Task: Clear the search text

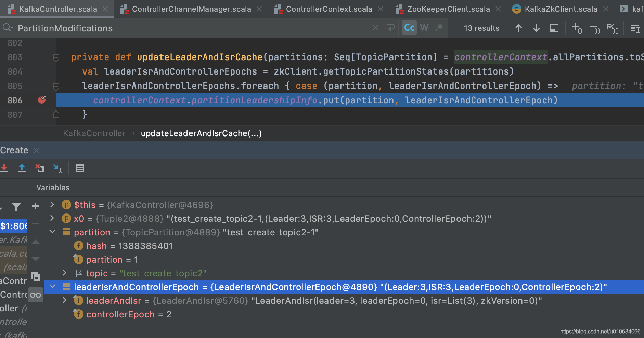Action: point(376,27)
